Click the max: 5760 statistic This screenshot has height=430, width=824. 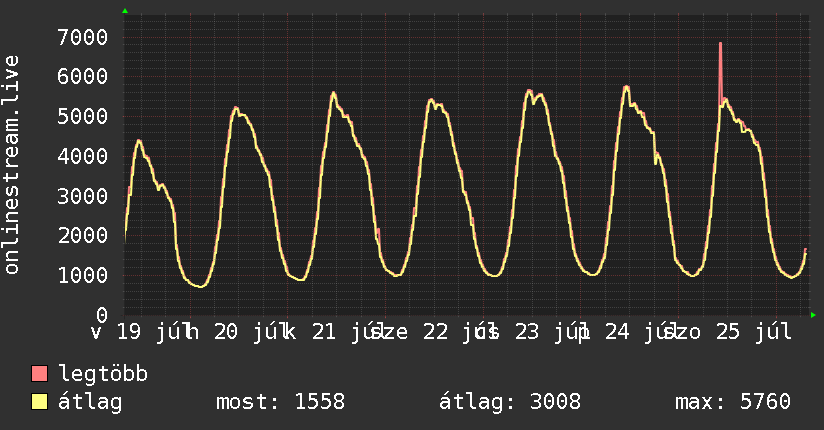click(x=733, y=402)
